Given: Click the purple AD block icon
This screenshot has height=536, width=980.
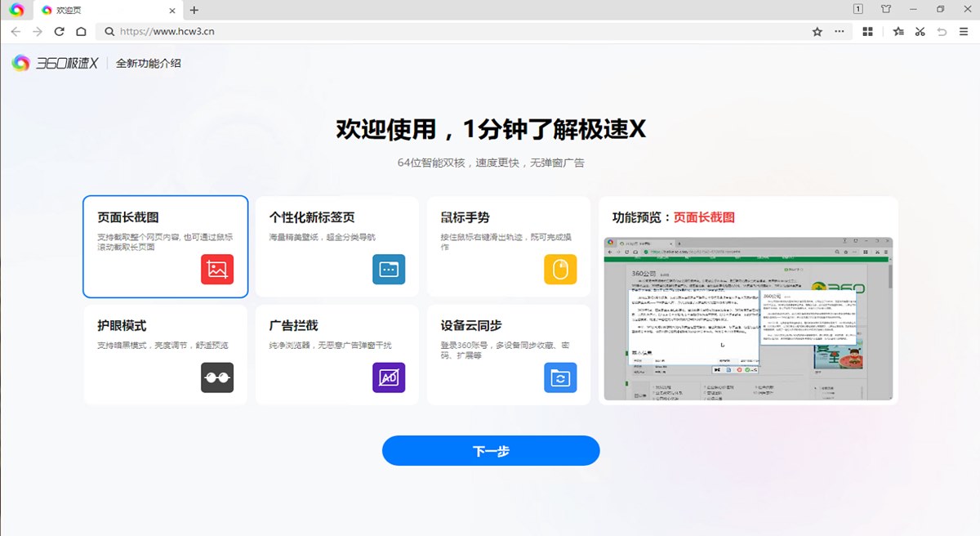Looking at the screenshot, I should (x=389, y=377).
